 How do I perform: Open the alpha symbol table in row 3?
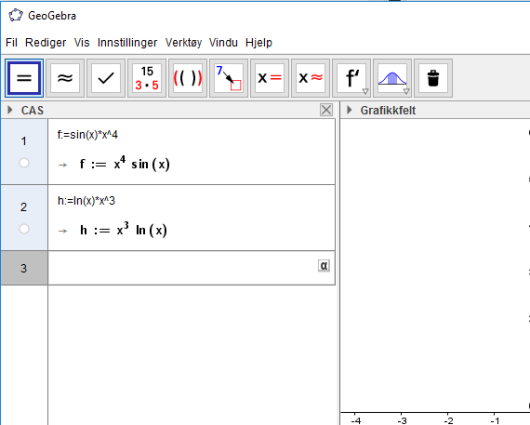coord(323,266)
